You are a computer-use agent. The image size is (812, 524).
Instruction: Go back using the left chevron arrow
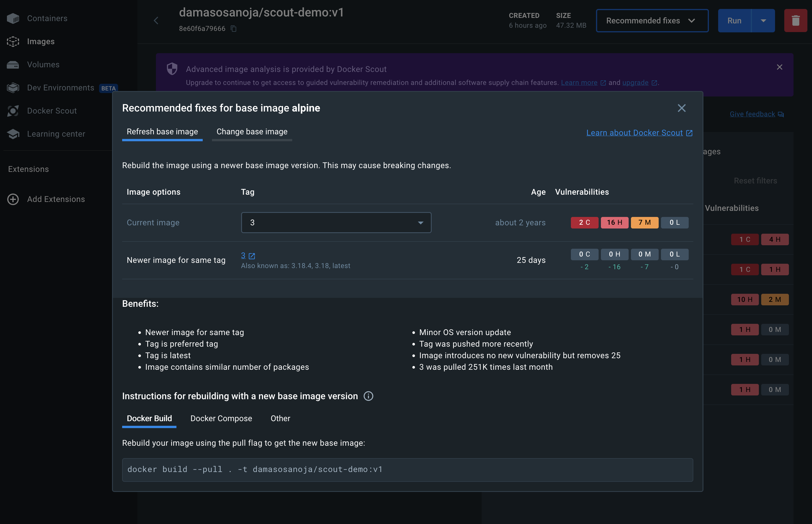156,21
